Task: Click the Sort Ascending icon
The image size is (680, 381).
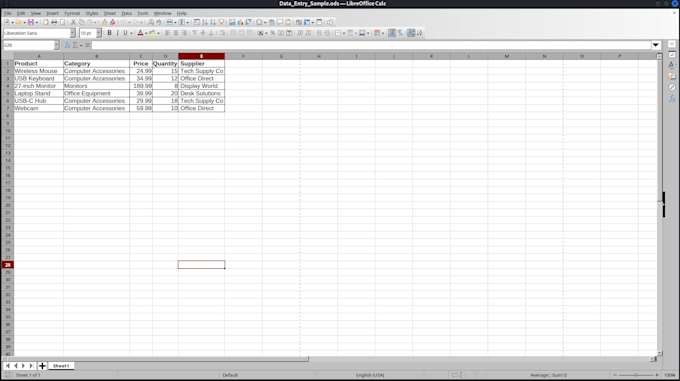Action: coord(205,22)
